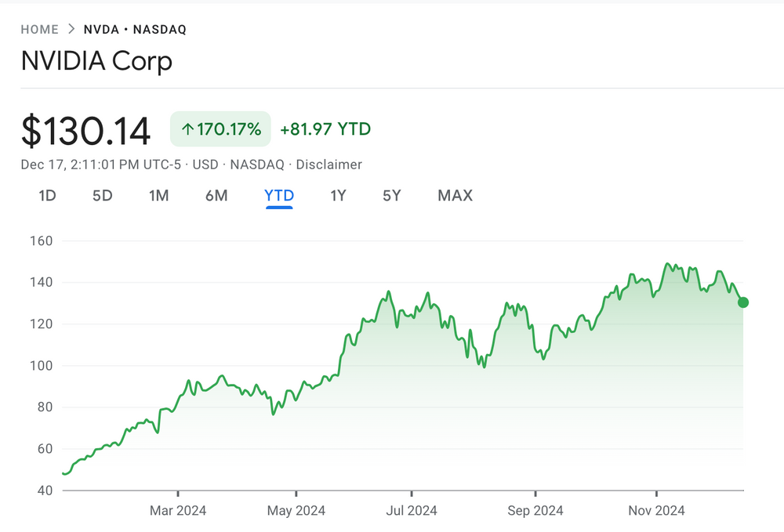View the 5Y price history
This screenshot has width=784, height=532.
click(392, 196)
